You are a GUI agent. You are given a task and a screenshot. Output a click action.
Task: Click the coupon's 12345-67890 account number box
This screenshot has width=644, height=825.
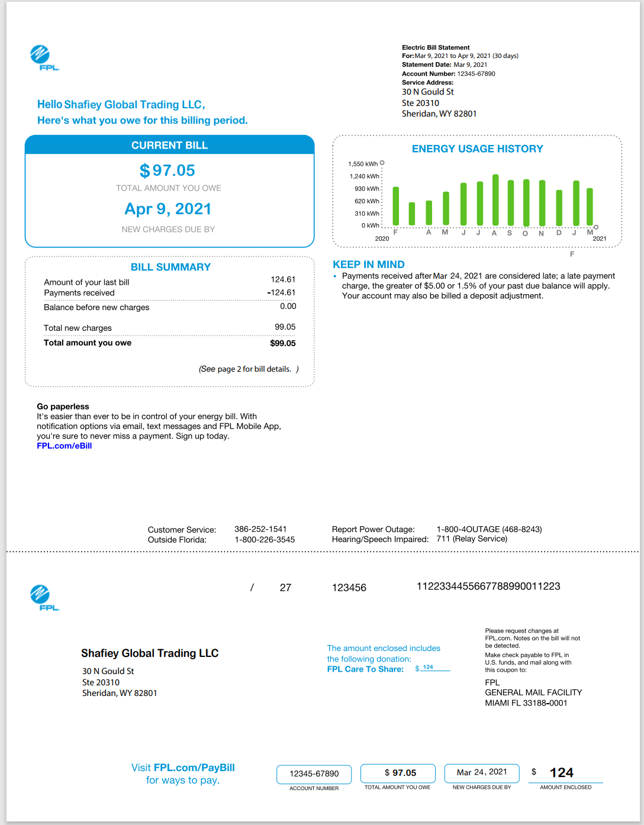[314, 774]
